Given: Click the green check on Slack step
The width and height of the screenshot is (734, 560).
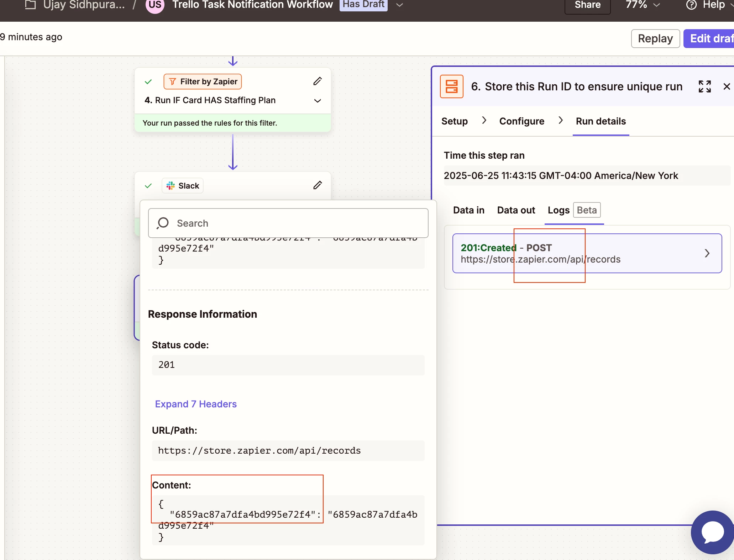Looking at the screenshot, I should 148,186.
